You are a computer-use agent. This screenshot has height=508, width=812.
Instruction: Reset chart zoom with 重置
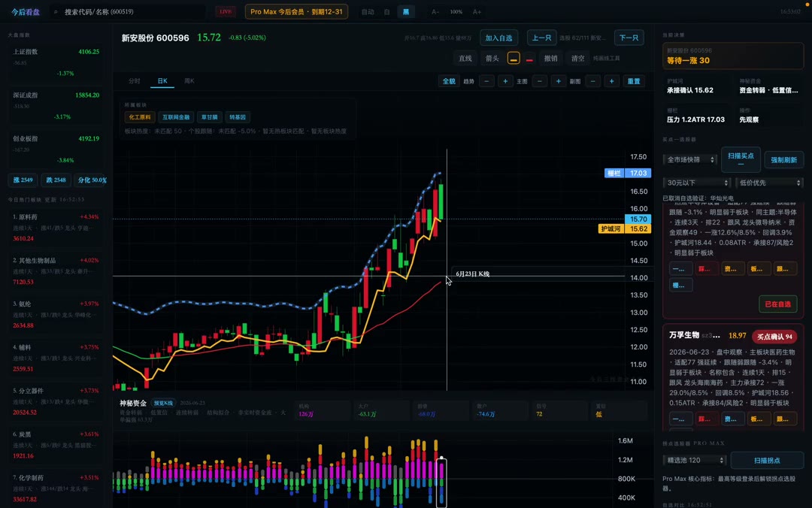click(x=634, y=81)
